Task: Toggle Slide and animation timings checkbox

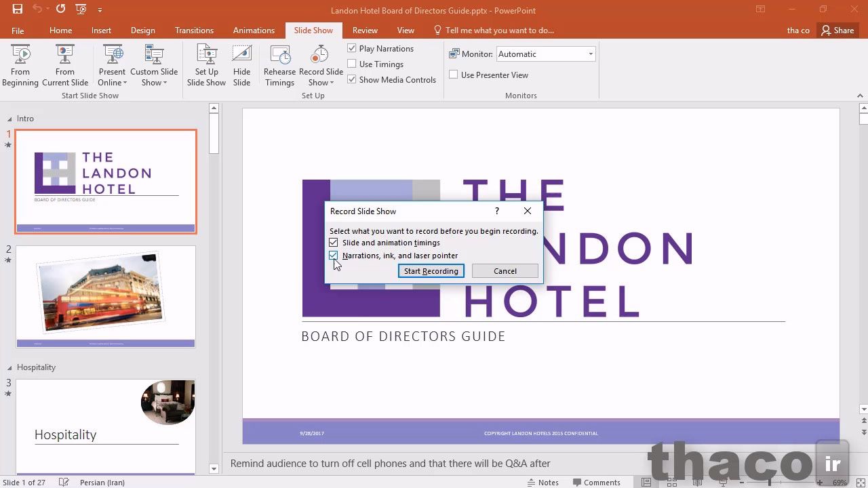Action: pyautogui.click(x=334, y=243)
